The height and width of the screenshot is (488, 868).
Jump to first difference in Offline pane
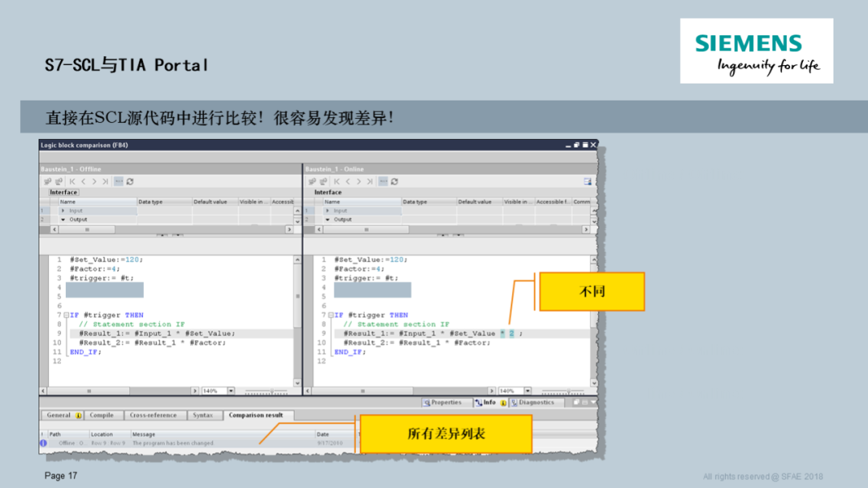[72, 182]
